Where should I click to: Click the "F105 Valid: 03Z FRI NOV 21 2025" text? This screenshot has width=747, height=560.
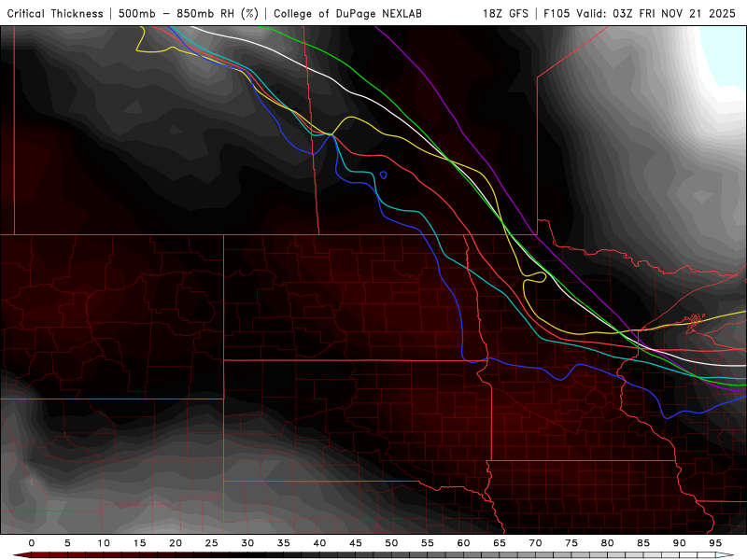pyautogui.click(x=640, y=13)
